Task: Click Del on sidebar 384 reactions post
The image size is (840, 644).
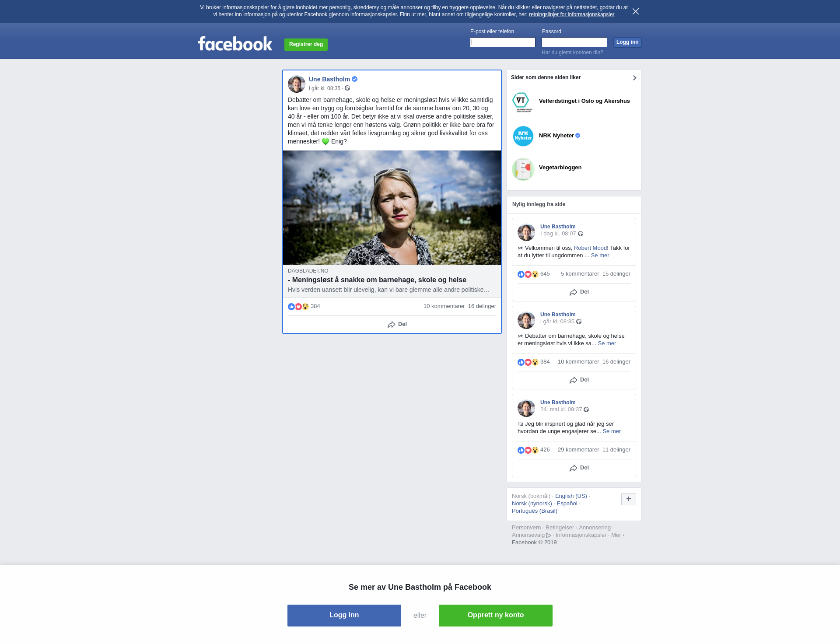Action: (579, 380)
